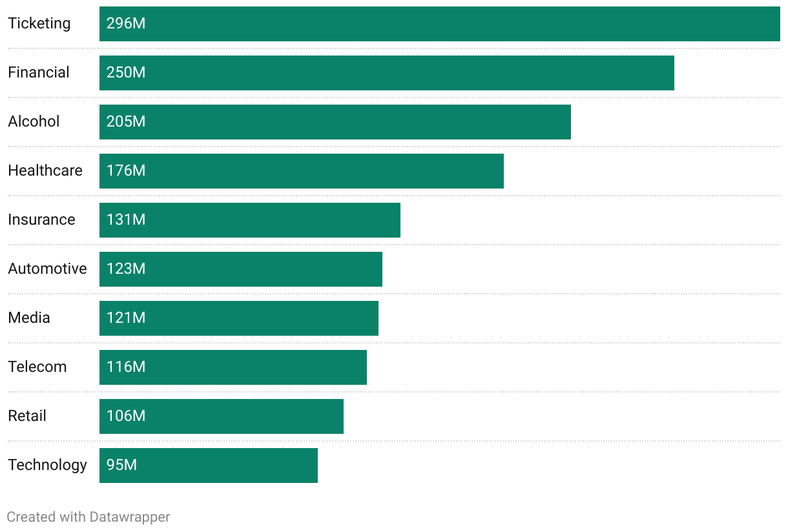Click the Telecom category label
The width and height of the screenshot is (788, 532).
pyautogui.click(x=37, y=367)
